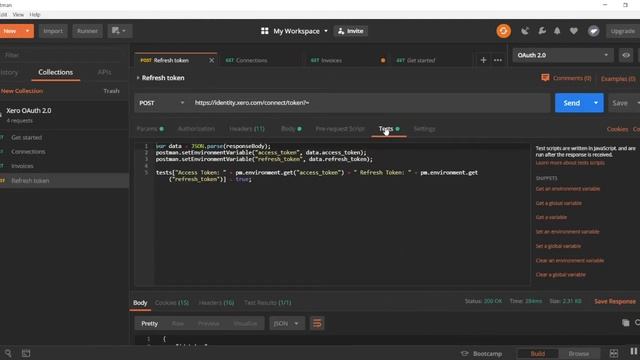Viewport: 640px width, 360px height.
Task: Click the environment quick look eye icon
Action: coord(626,55)
